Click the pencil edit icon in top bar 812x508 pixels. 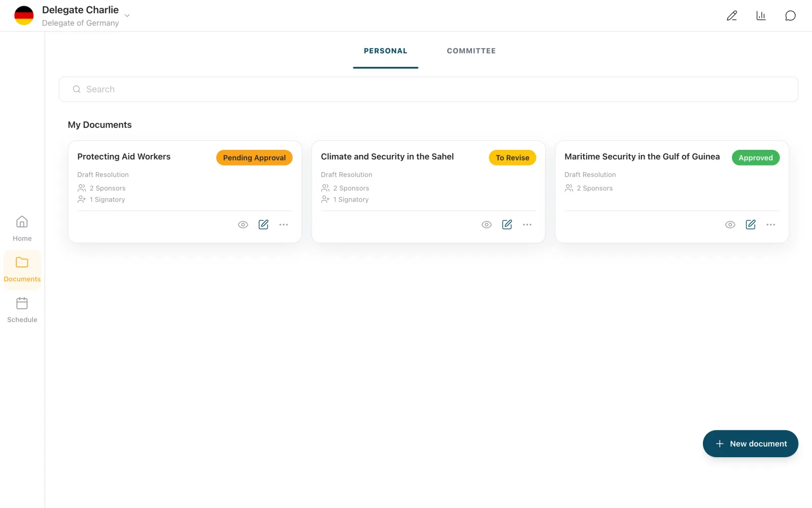(x=732, y=16)
